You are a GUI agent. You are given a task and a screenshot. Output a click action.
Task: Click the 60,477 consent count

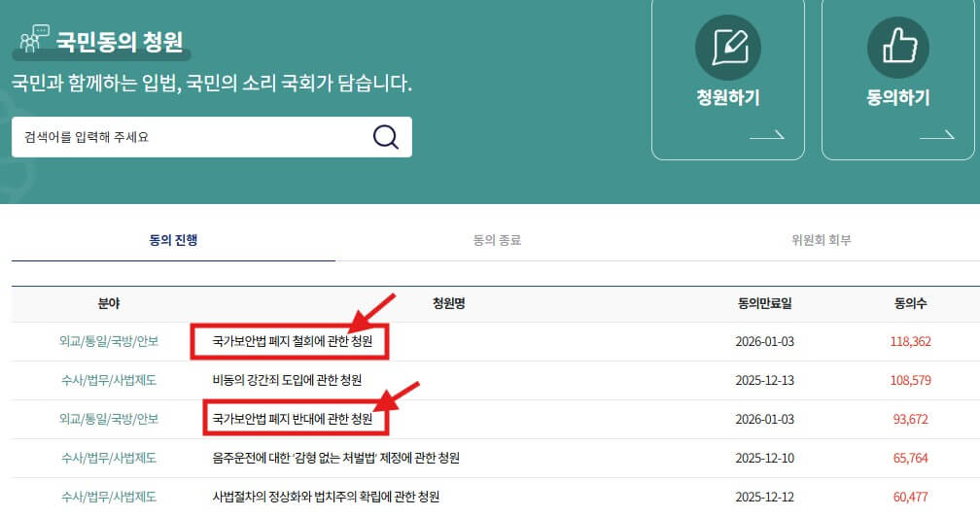[911, 497]
